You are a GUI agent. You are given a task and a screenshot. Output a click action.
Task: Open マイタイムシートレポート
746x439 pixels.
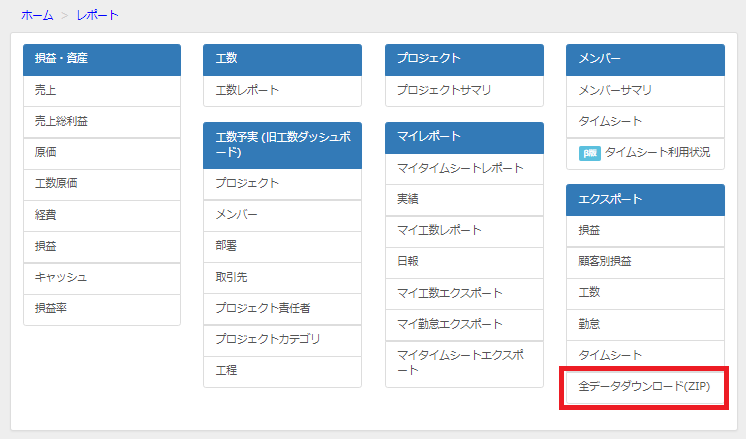click(x=460, y=168)
